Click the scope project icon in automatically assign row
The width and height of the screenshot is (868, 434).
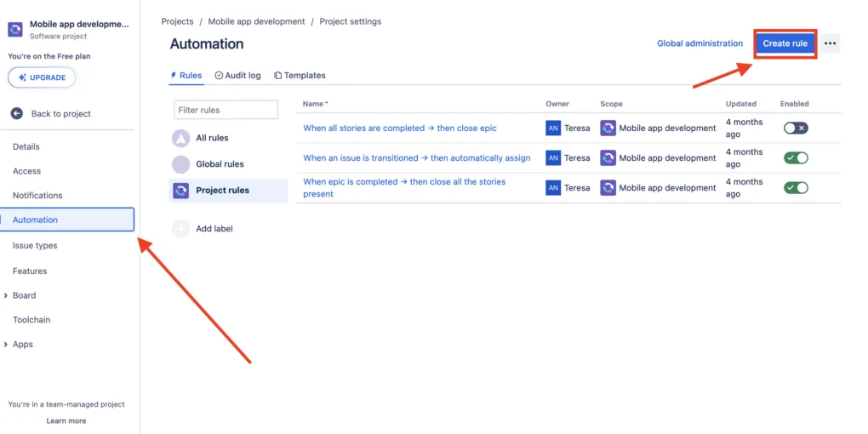click(x=608, y=157)
